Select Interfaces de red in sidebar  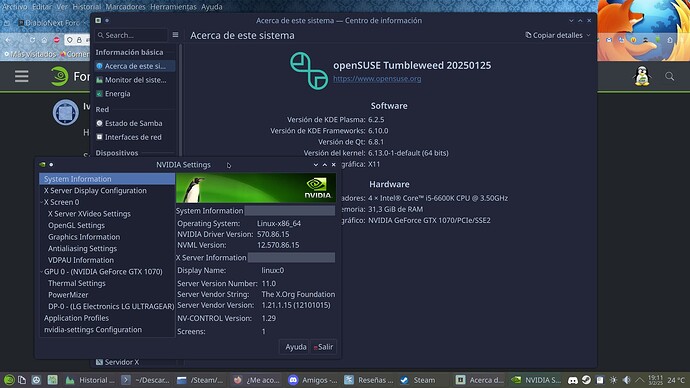(x=135, y=137)
